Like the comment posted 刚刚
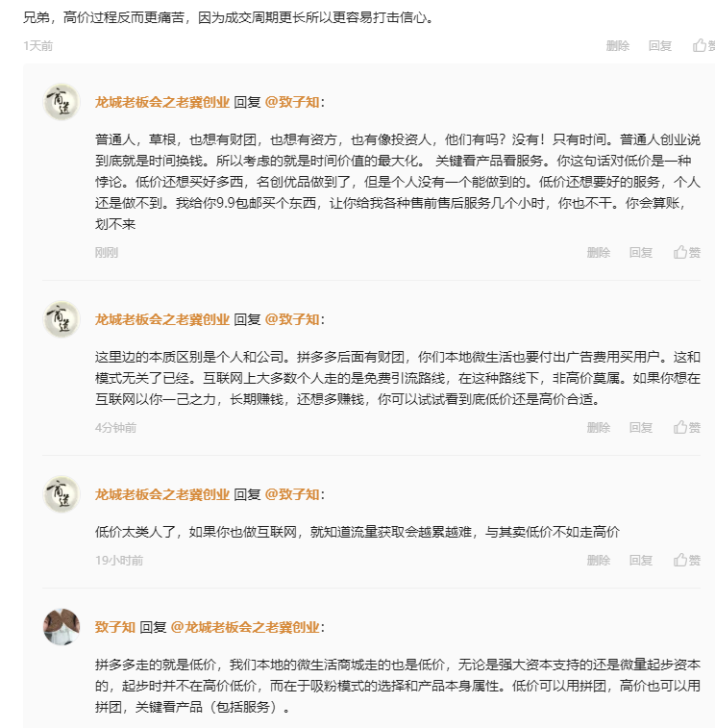 (x=686, y=252)
